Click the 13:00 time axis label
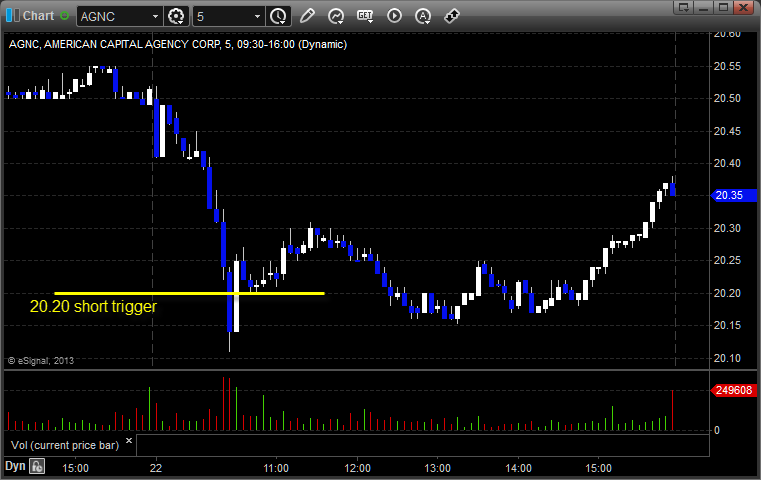Image resolution: width=761 pixels, height=480 pixels. [437, 468]
